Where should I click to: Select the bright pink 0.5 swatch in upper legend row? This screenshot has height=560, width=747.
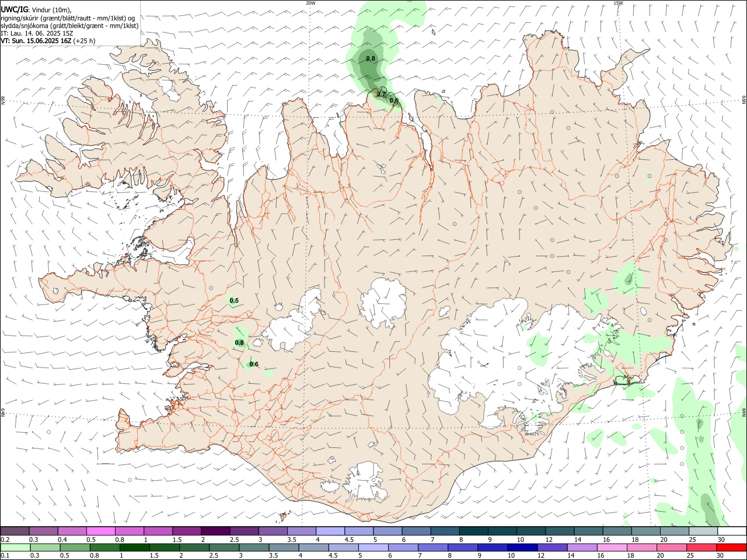100,531
